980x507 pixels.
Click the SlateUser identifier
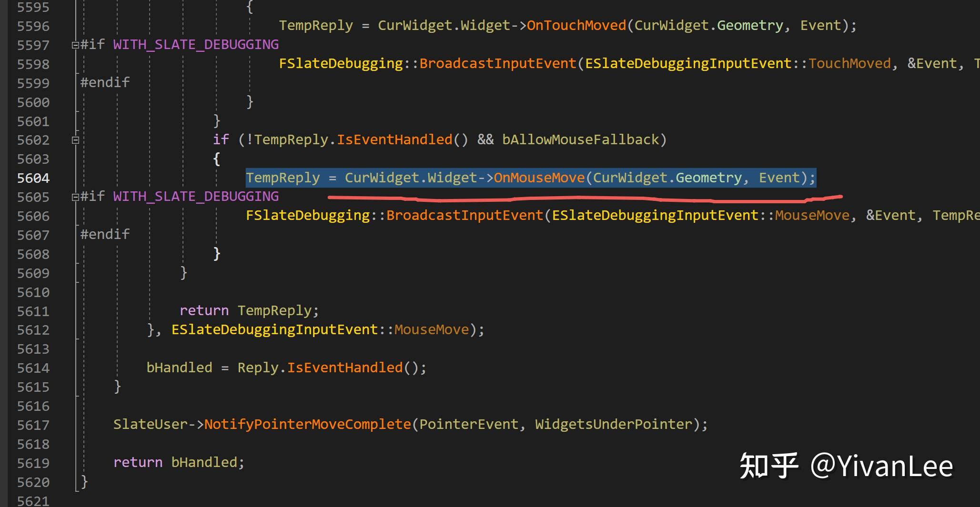pyautogui.click(x=151, y=425)
